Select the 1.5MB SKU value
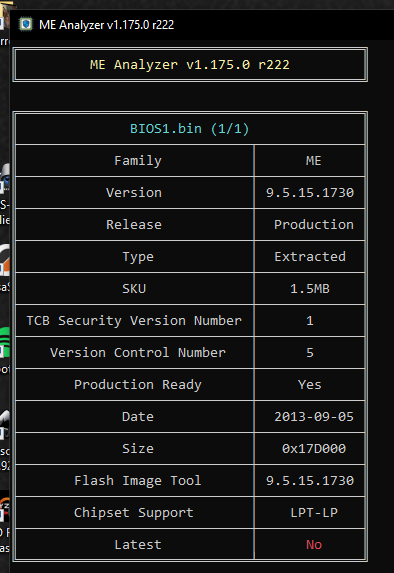394x573 pixels. [310, 289]
